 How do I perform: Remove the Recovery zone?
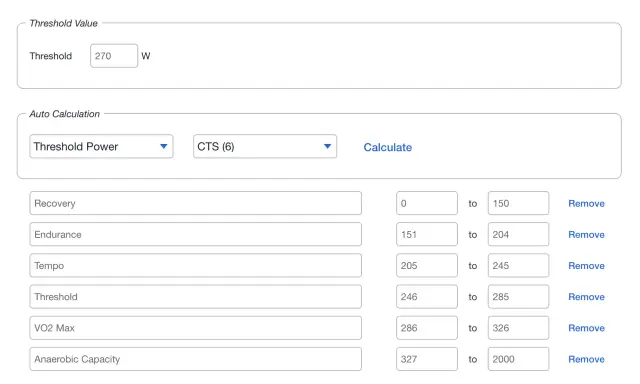tap(587, 203)
